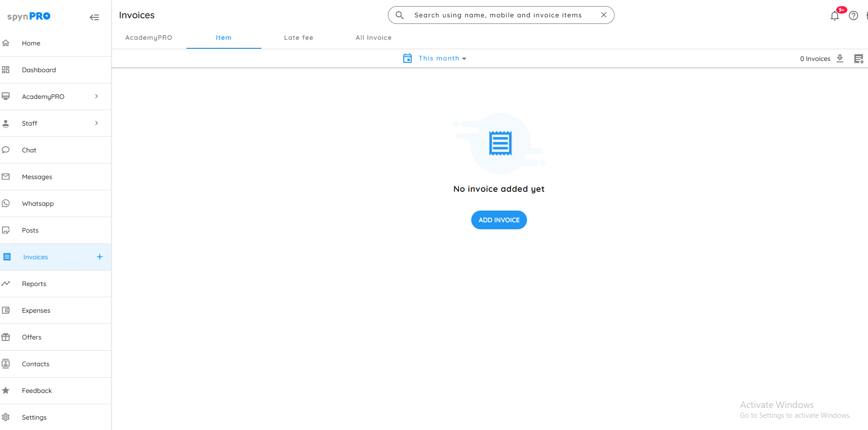
Task: Click the help question mark icon
Action: click(853, 15)
